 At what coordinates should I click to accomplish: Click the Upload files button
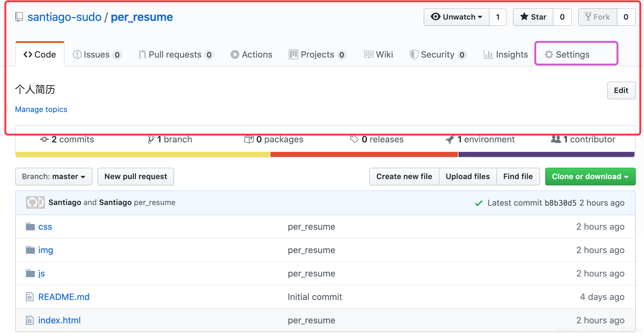click(468, 177)
